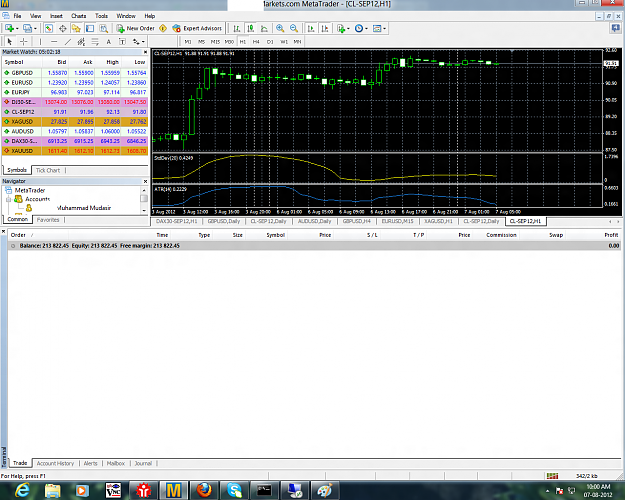Open the MetaEditor yellow diamond icon
Viewport: 625px width, 500px height.
pos(163,28)
